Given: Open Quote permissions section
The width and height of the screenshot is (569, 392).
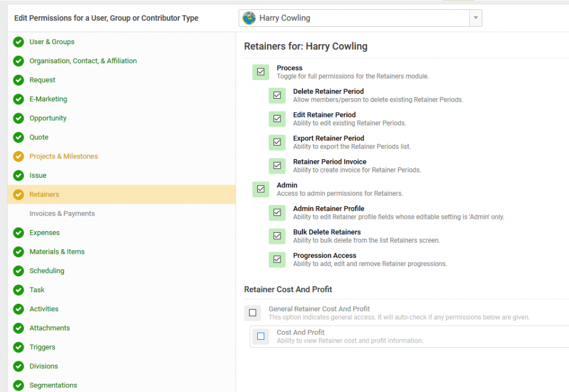Looking at the screenshot, I should [x=39, y=137].
